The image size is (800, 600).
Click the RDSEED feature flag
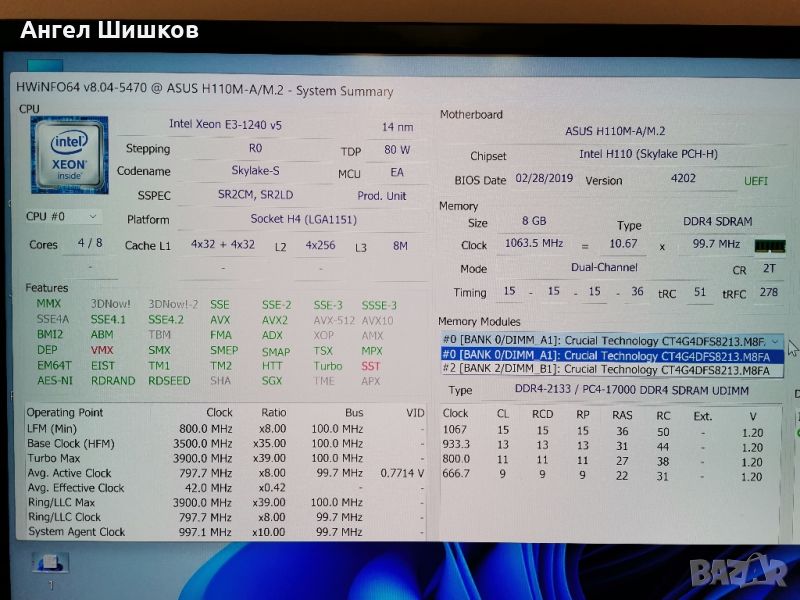point(169,381)
